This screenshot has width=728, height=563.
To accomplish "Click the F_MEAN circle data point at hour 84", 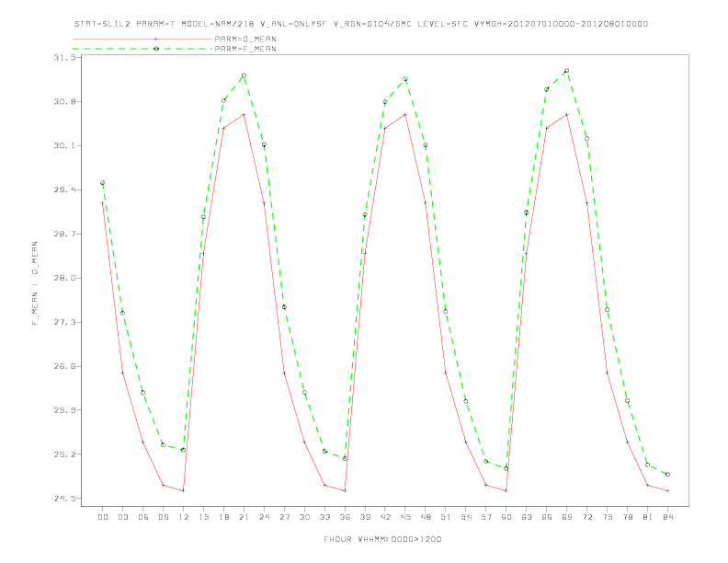I will tap(667, 475).
